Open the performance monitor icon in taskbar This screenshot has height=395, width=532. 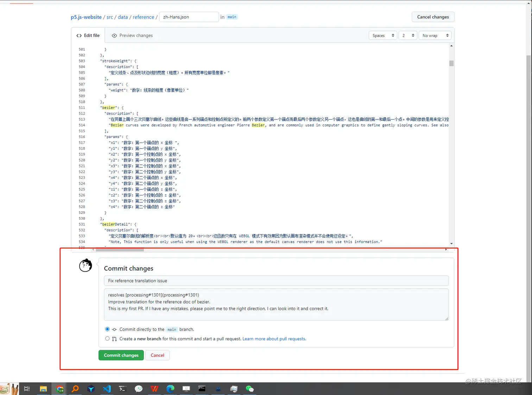tap(234, 389)
